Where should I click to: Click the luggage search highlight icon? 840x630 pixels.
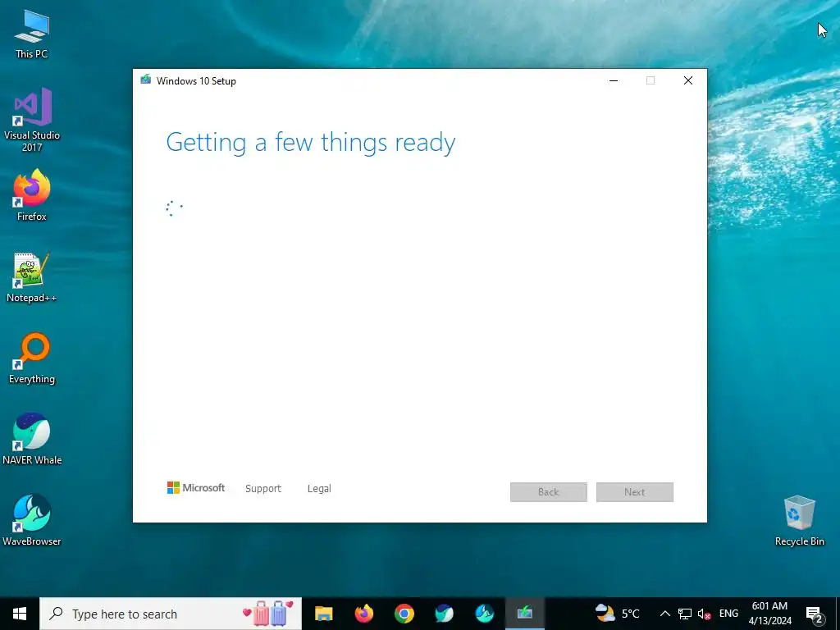tap(269, 614)
